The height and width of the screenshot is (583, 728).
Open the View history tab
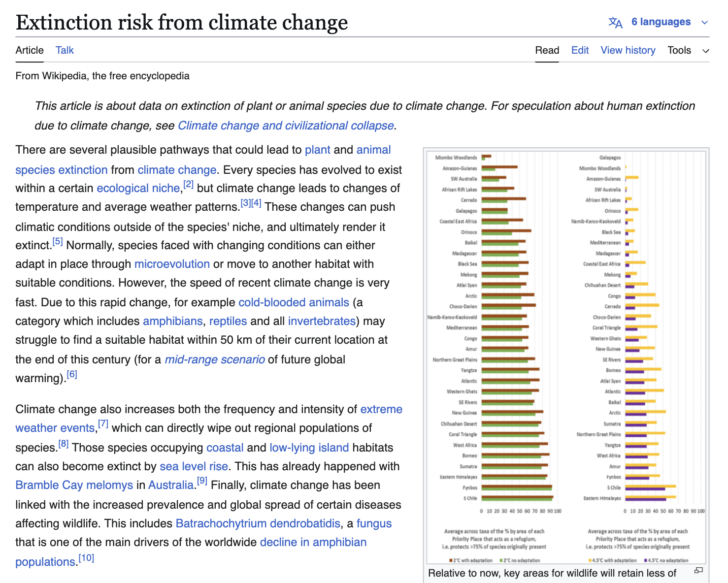[628, 50]
